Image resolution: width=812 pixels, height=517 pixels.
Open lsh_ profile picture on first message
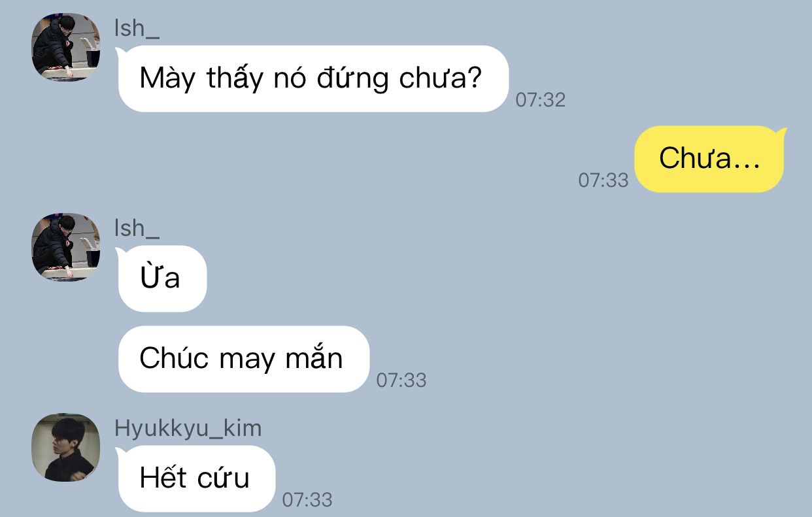[x=66, y=47]
